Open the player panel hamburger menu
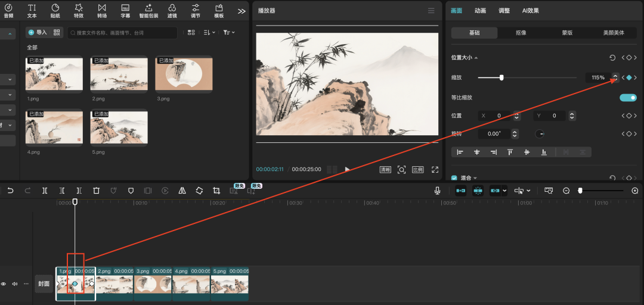 tap(431, 11)
